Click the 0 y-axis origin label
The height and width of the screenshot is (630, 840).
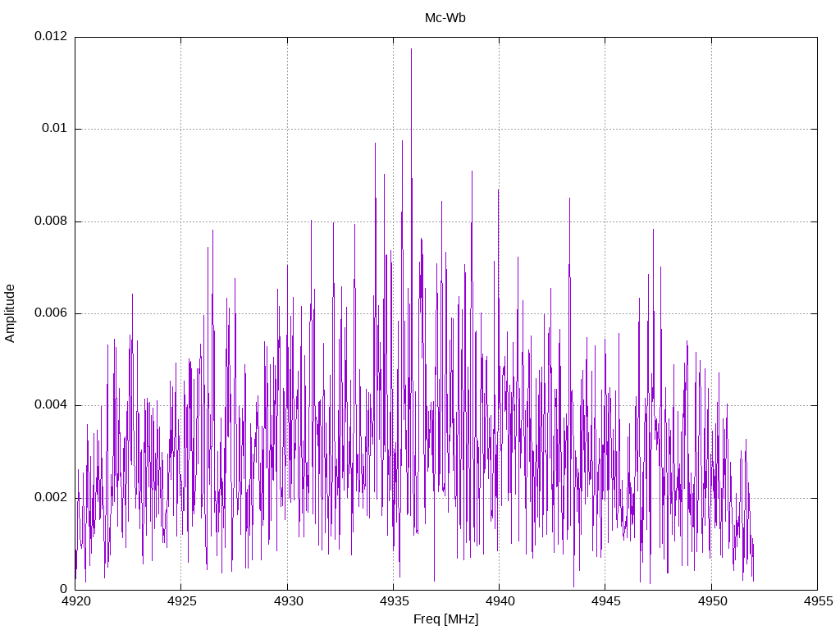click(x=64, y=589)
